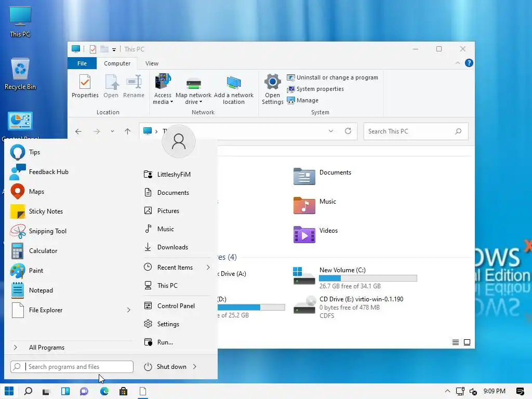The width and height of the screenshot is (532, 399).
Task: Click Search programs and files box
Action: (x=72, y=367)
